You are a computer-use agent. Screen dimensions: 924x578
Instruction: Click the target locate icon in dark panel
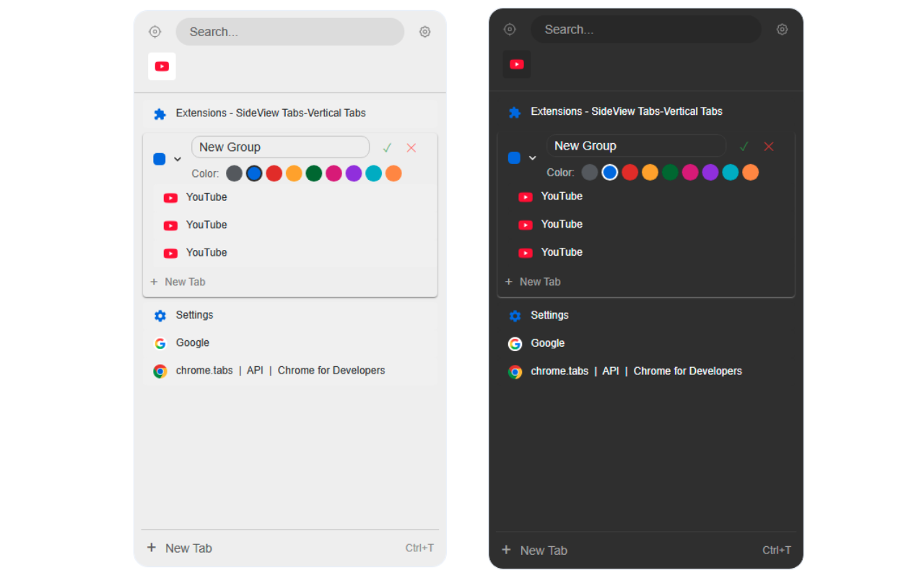pos(510,30)
